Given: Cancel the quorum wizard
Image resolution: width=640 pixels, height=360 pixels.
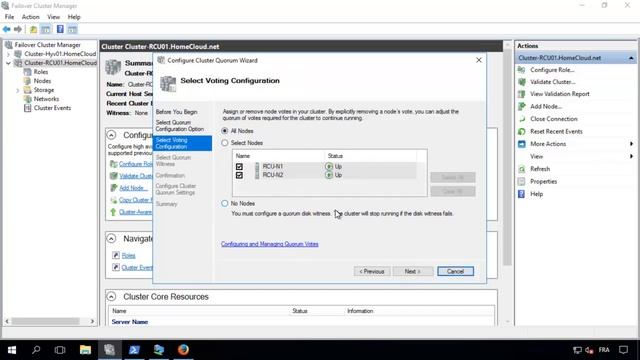Looking at the screenshot, I should click(x=455, y=271).
